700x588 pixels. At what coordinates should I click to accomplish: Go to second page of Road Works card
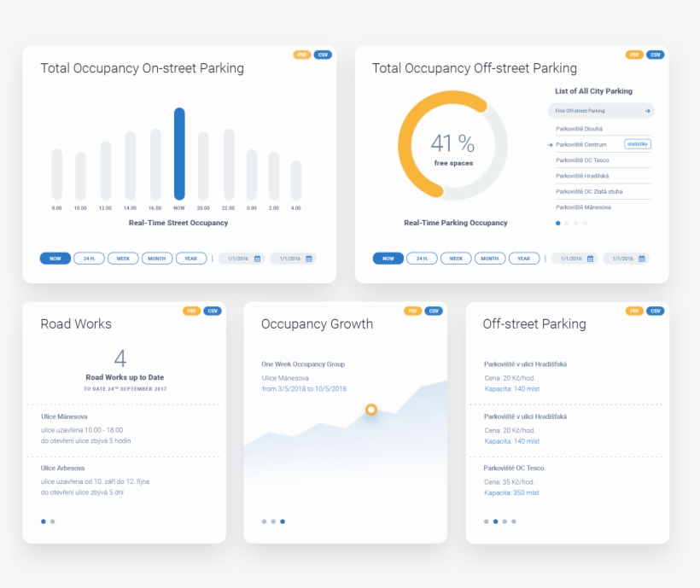[x=53, y=521]
